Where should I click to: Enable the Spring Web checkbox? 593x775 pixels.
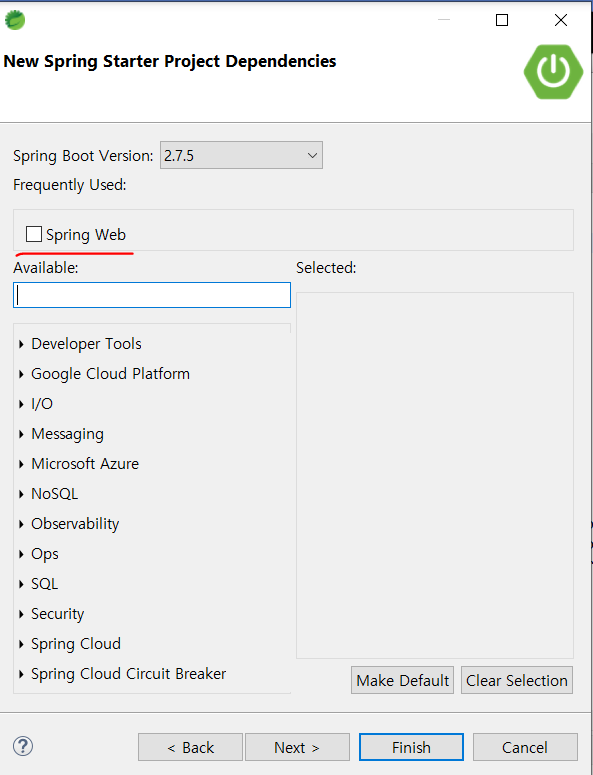pyautogui.click(x=34, y=234)
